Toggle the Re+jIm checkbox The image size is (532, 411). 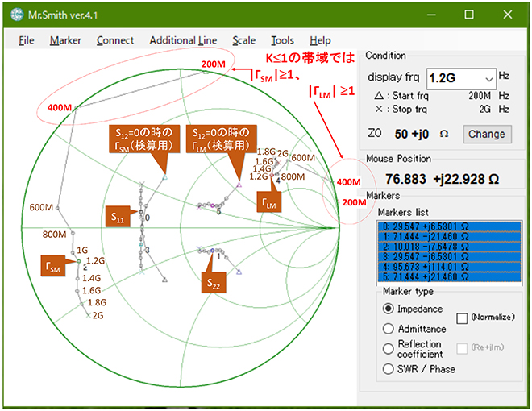coord(462,348)
